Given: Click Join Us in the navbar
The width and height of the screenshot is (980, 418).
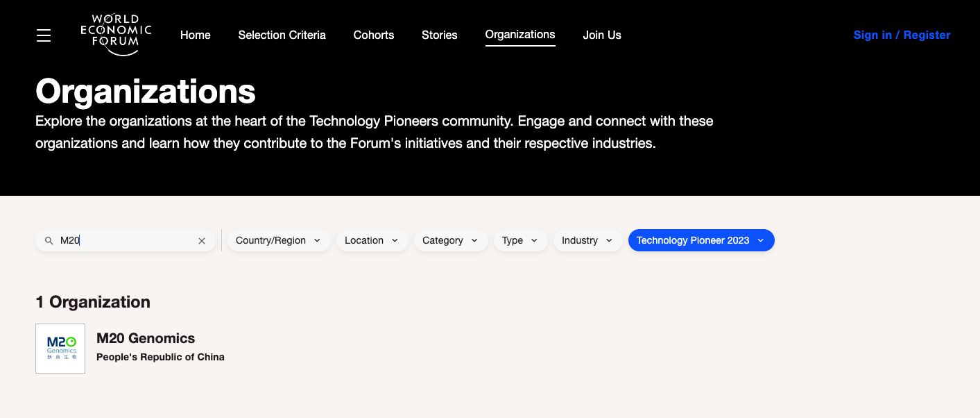Looking at the screenshot, I should coord(601,35).
